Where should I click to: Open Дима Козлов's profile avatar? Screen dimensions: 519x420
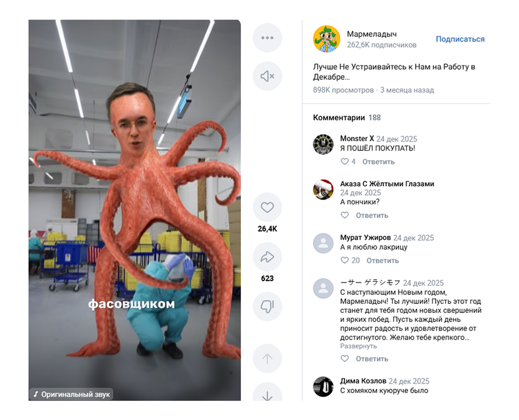click(323, 387)
